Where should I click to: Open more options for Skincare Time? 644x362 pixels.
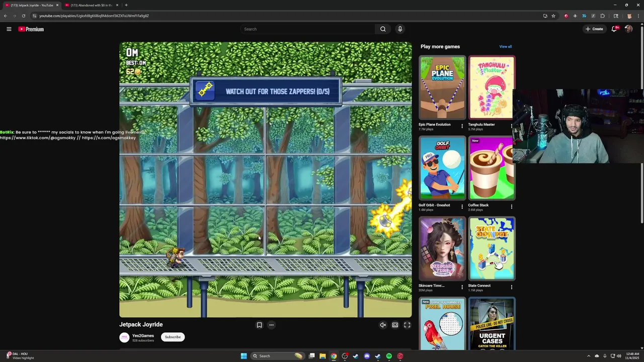pos(462,287)
